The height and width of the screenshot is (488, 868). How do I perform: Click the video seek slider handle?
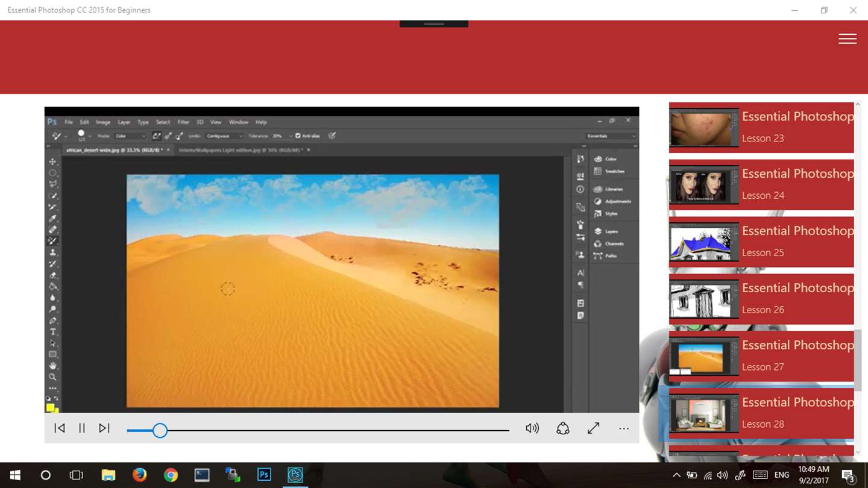[160, 430]
